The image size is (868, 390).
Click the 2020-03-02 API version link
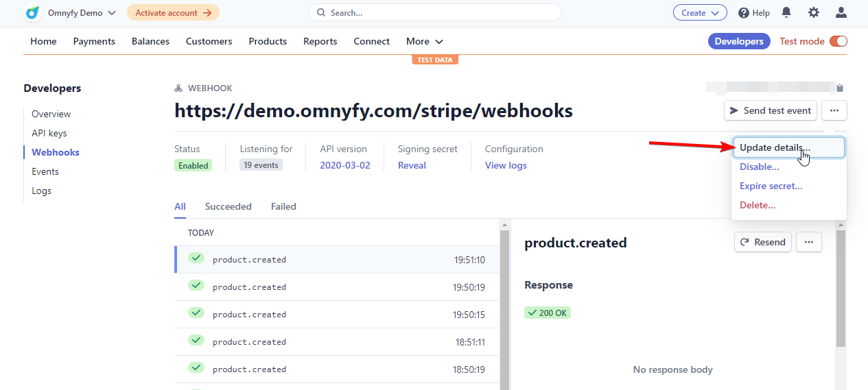pyautogui.click(x=345, y=165)
